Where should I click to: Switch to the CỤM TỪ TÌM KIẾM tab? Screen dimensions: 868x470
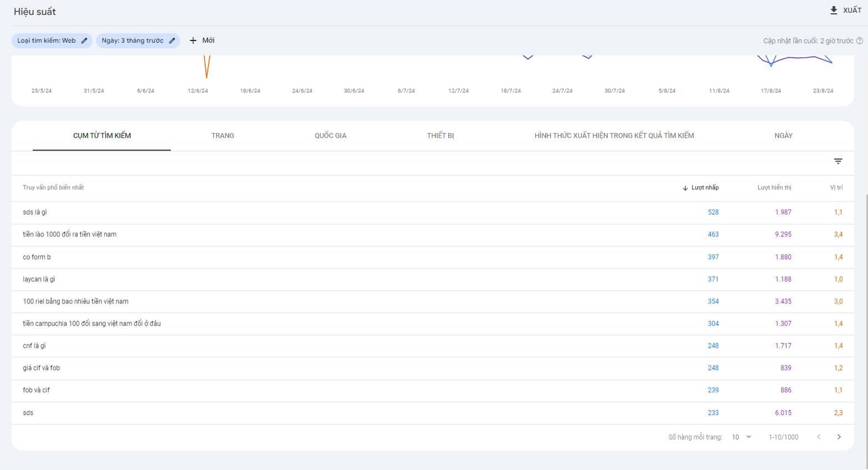[x=102, y=135]
